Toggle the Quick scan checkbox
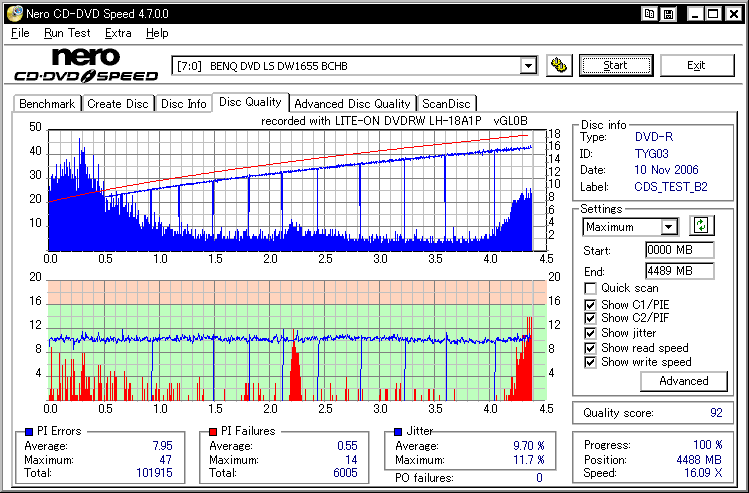 pyautogui.click(x=590, y=289)
